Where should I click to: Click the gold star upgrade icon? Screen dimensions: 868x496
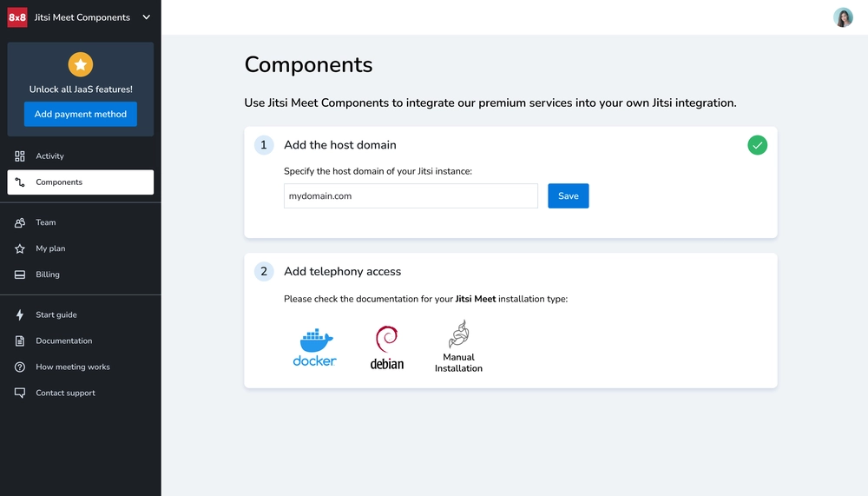80,64
